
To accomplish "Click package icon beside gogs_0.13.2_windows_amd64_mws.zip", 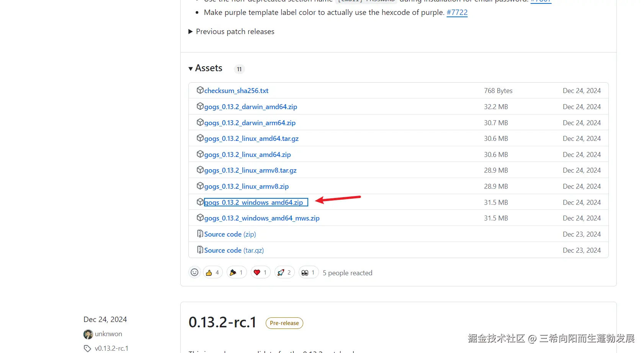I will (x=200, y=217).
